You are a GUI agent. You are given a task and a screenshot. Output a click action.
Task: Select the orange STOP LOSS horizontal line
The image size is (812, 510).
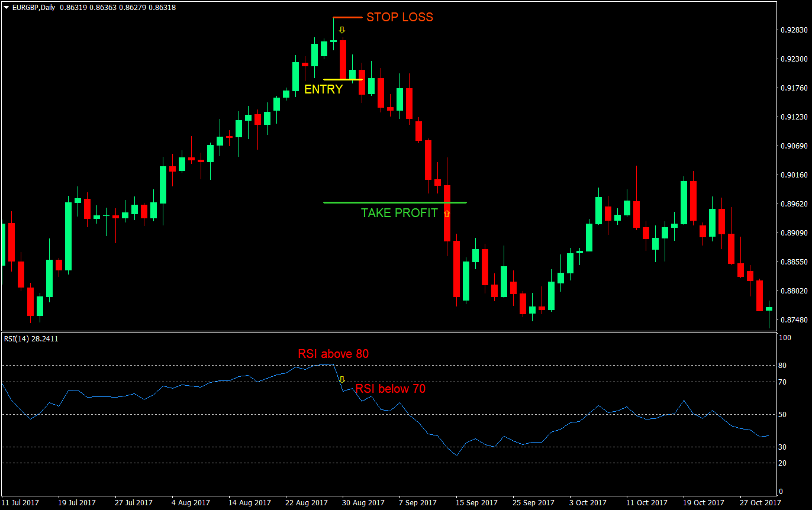[x=346, y=17]
